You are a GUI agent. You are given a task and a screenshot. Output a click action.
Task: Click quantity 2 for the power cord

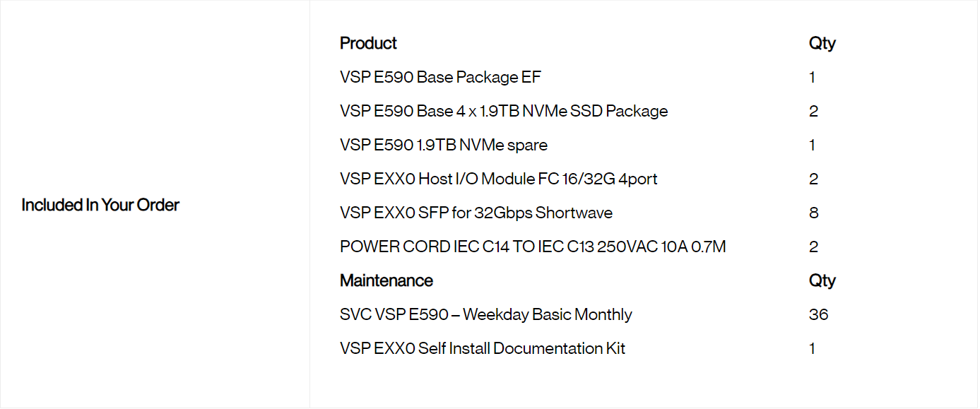813,247
